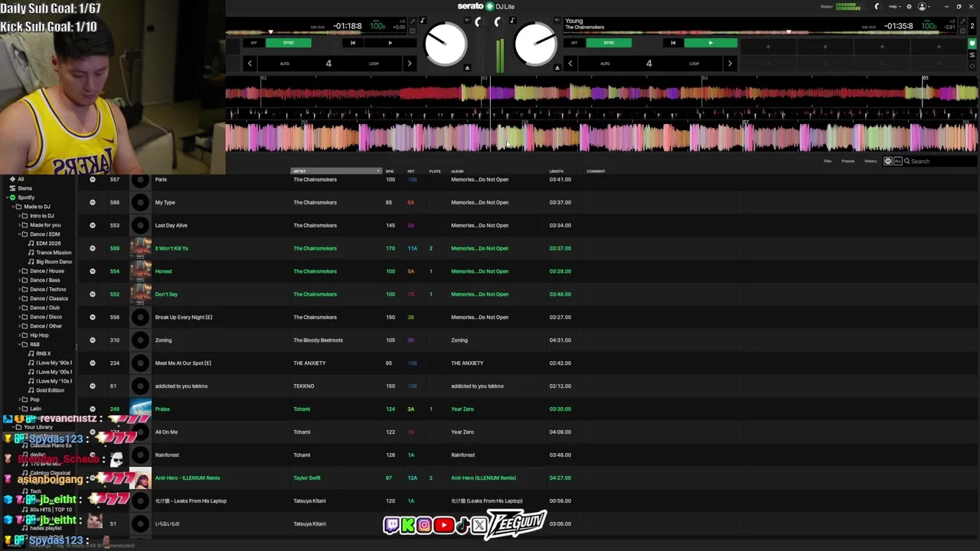Click album art for Honest
Image resolution: width=980 pixels, height=551 pixels.
140,271
